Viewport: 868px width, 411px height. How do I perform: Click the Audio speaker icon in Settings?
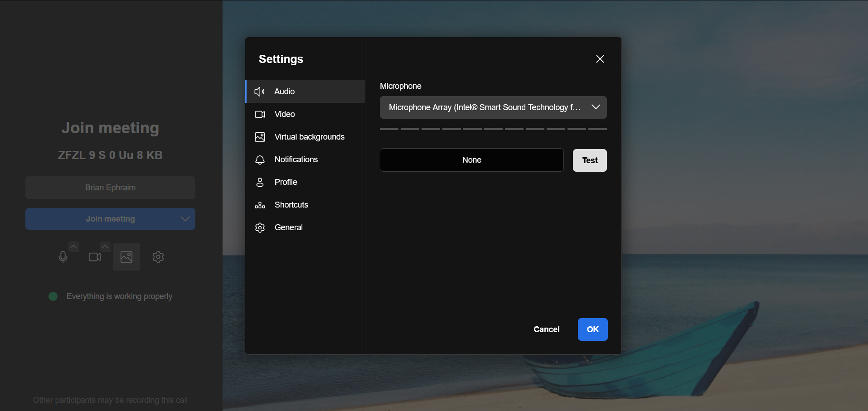point(259,92)
